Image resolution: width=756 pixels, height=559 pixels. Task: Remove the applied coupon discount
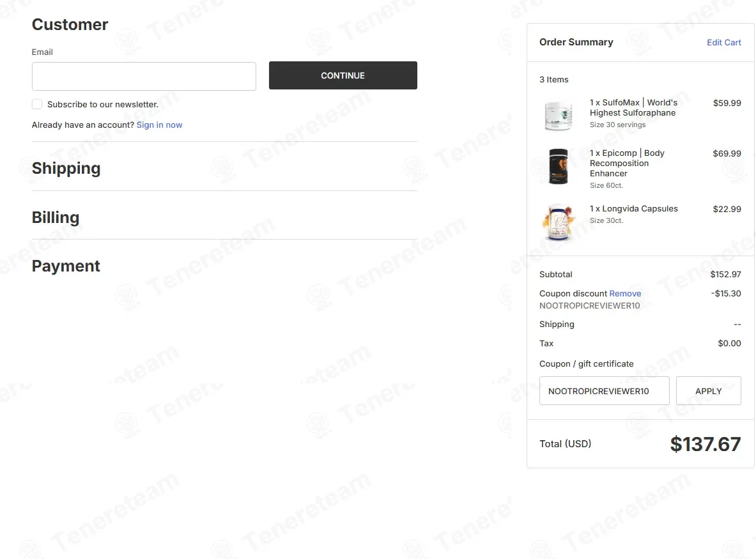point(625,293)
